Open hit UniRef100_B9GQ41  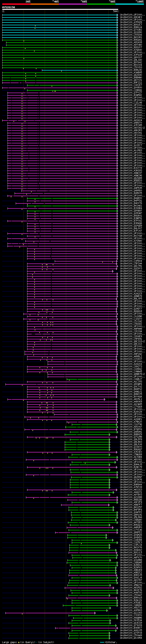click(131, 40)
